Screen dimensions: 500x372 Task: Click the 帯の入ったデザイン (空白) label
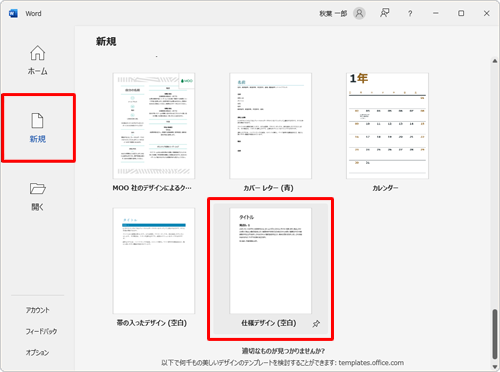pos(152,323)
